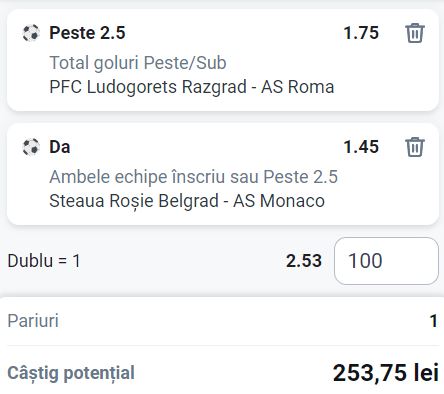Screen dimensions: 444x394
Task: Click the Pariuri row label
Action: [33, 321]
